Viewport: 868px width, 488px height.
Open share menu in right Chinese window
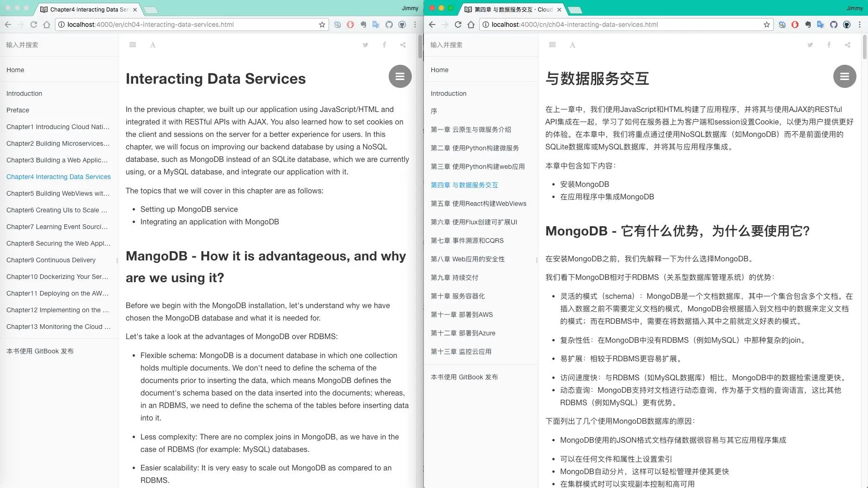[848, 45]
